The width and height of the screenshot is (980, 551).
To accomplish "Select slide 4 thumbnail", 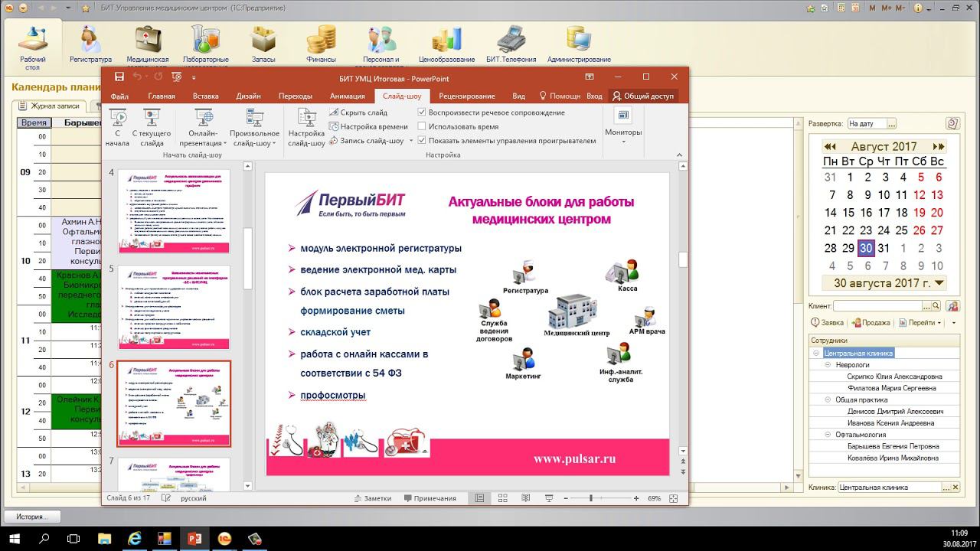I will (x=174, y=211).
